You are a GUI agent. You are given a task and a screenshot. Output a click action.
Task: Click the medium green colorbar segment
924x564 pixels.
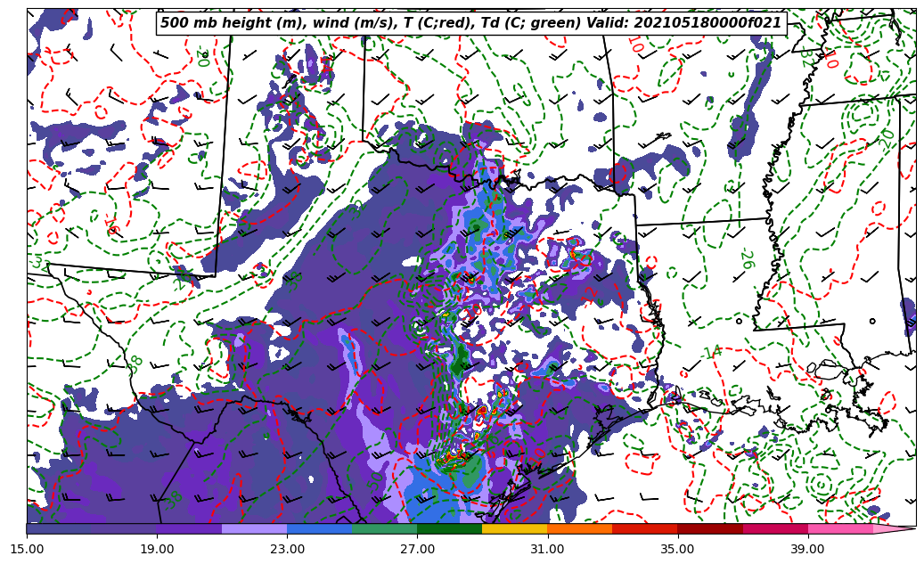pos(384,528)
